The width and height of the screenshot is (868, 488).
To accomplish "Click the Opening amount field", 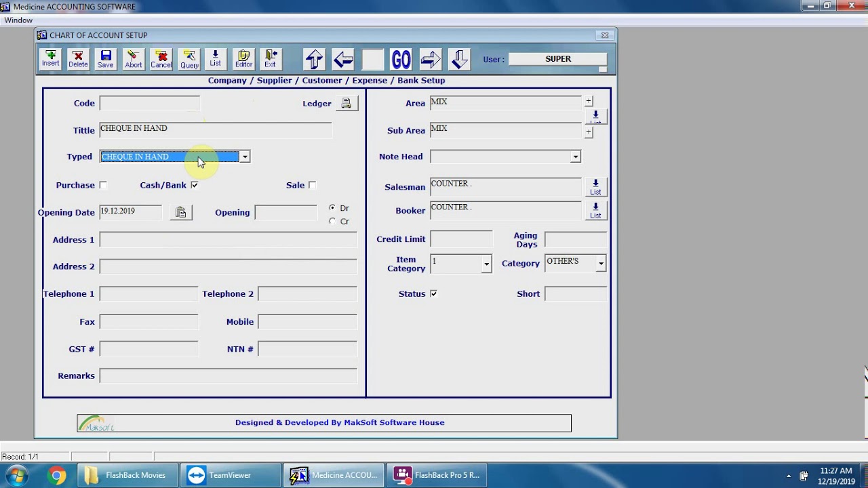I will click(286, 213).
